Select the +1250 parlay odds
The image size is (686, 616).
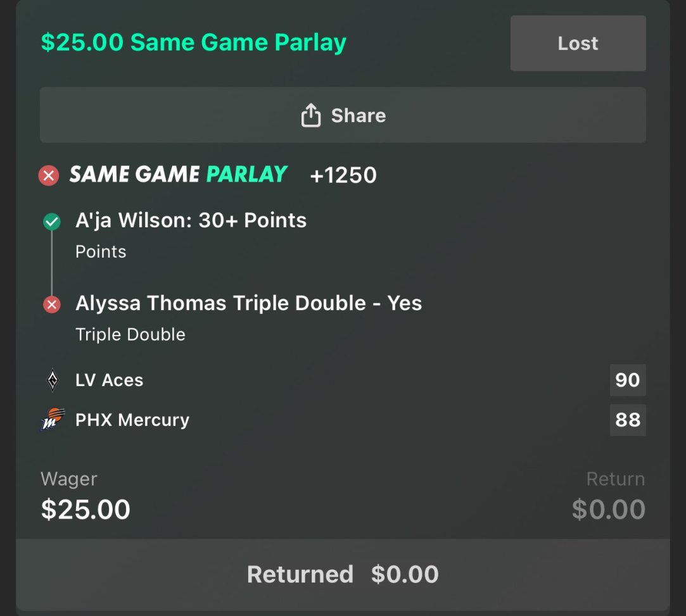pyautogui.click(x=343, y=175)
